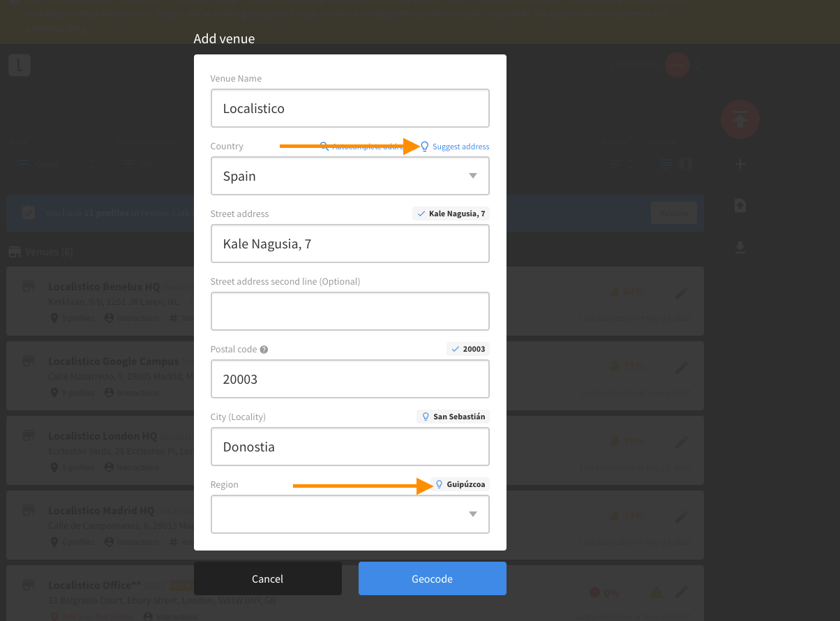
Task: Edit Localistico London HQ with pencil icon
Action: tap(682, 442)
